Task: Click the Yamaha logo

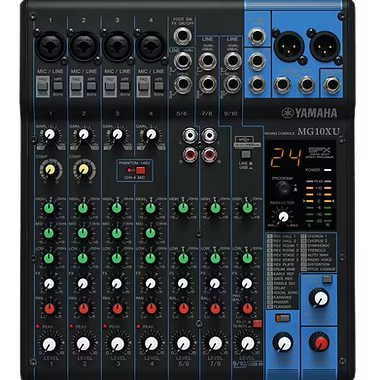Action: click(309, 113)
